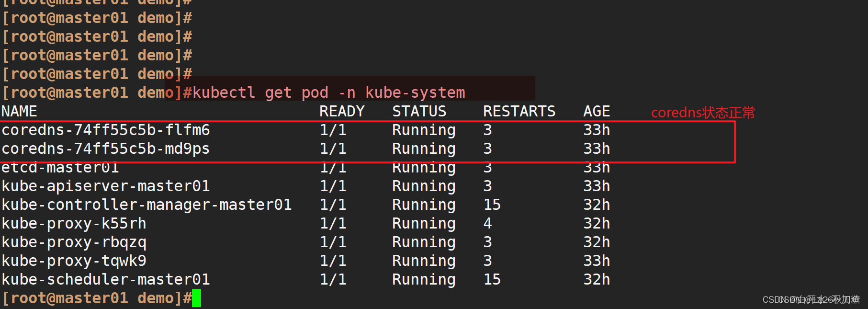868x309 pixels.
Task: Click age 33h of kube-apiserver-master01
Action: 597,186
